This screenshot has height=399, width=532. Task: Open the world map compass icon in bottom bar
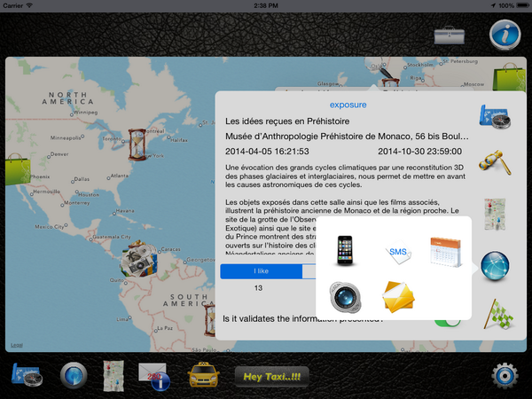(27, 375)
